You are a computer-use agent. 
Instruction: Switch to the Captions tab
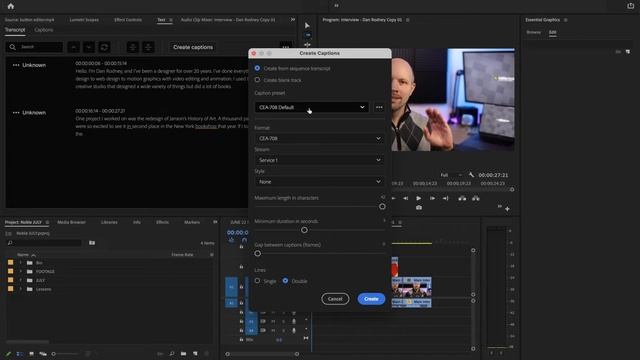pyautogui.click(x=44, y=30)
